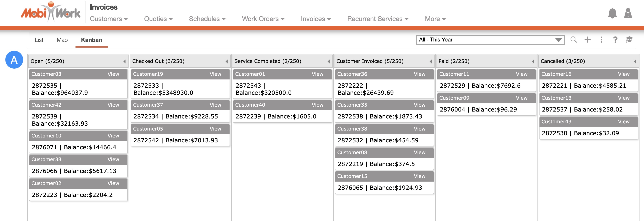Click the plus icon to add invoice

(587, 40)
